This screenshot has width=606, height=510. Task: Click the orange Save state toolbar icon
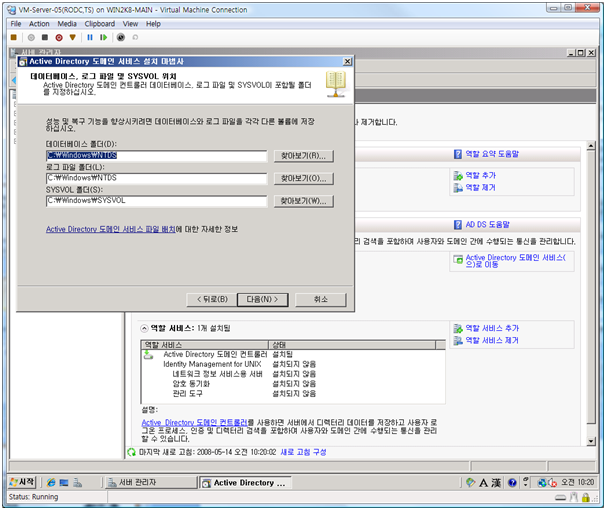[x=72, y=37]
